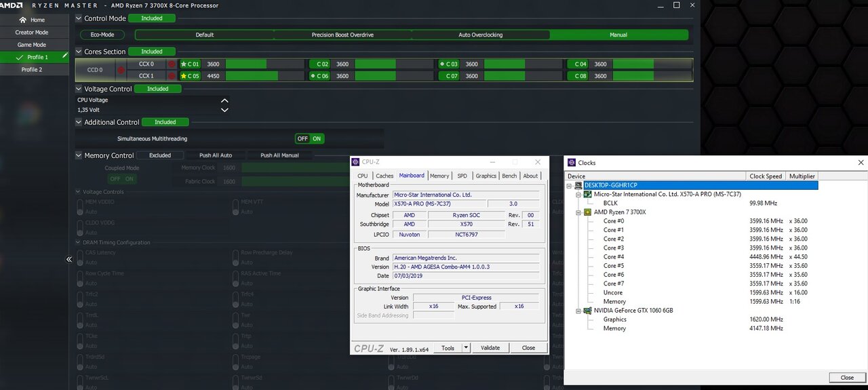Screen dimensions: 868x390
Task: Click Validate button in CPU-Z
Action: point(490,348)
